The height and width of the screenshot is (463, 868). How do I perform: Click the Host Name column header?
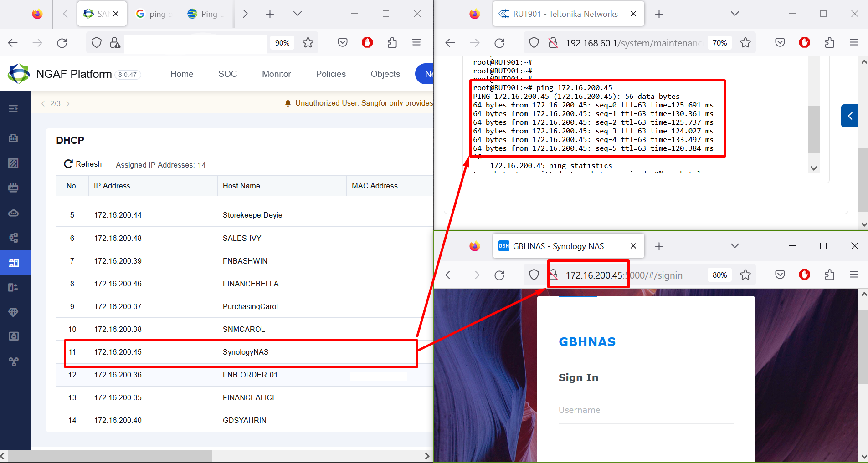pos(241,186)
